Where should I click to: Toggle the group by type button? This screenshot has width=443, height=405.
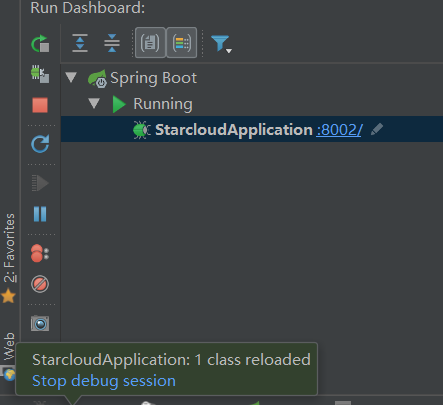coord(150,43)
